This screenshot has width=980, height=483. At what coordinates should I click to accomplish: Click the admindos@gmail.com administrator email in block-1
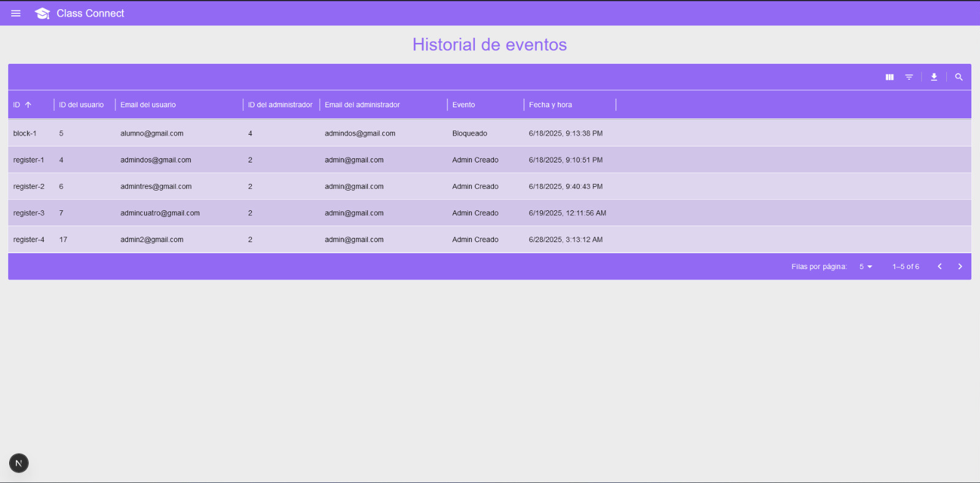360,133
